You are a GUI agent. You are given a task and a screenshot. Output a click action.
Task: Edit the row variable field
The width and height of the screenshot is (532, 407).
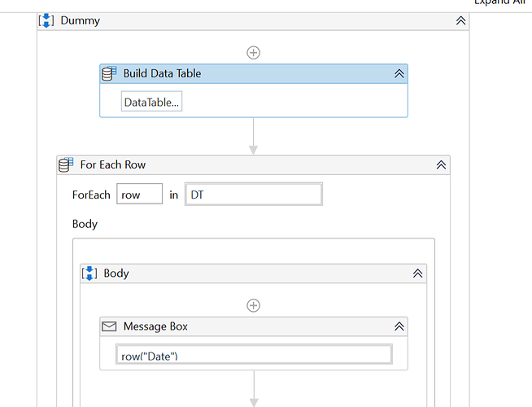tap(140, 195)
